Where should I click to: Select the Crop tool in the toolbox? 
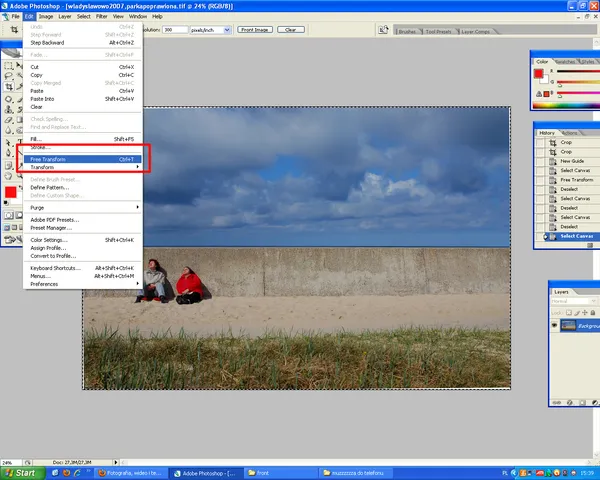tap(8, 87)
